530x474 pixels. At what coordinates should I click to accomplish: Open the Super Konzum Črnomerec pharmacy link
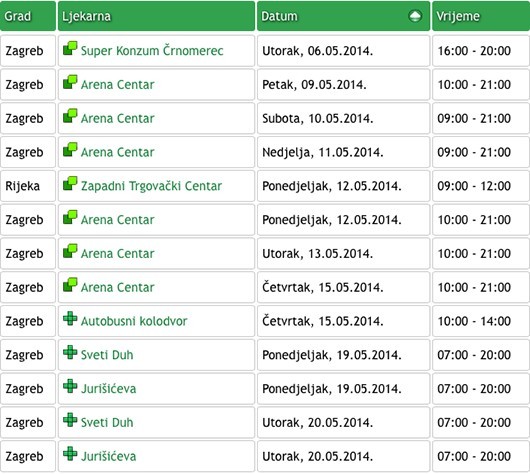[x=152, y=51]
